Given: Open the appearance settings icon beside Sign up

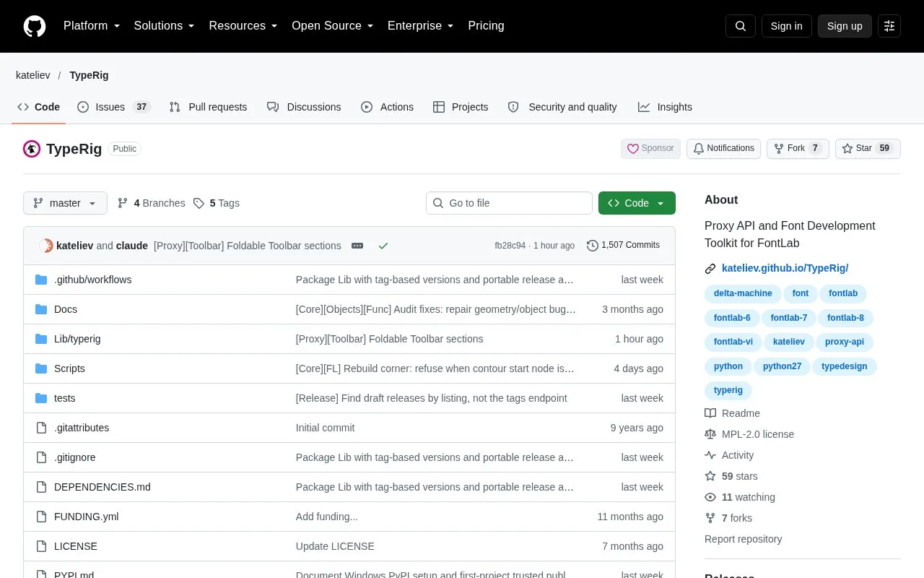Looking at the screenshot, I should click(x=889, y=26).
